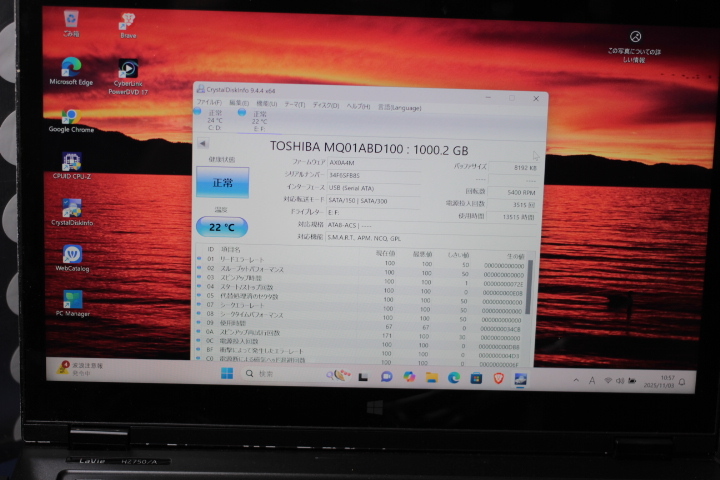Expand the hidden system tray icons chevron
Viewport: 720px width, 480px height.
[x=576, y=380]
